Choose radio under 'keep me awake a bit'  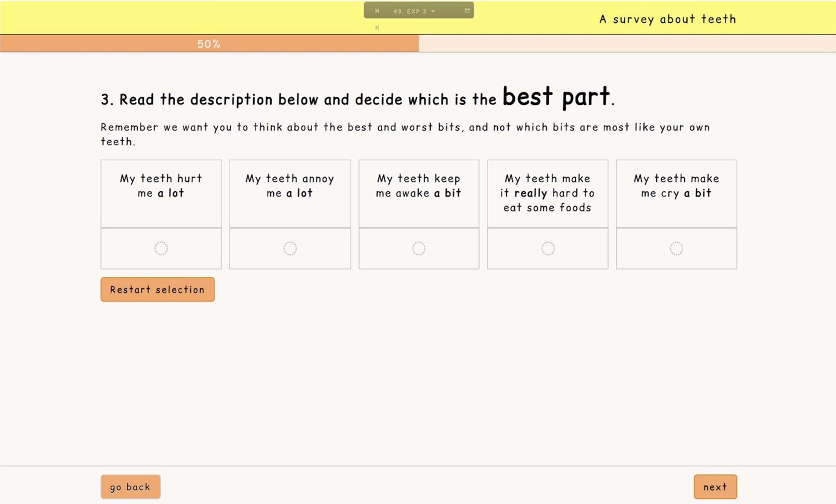tap(419, 248)
